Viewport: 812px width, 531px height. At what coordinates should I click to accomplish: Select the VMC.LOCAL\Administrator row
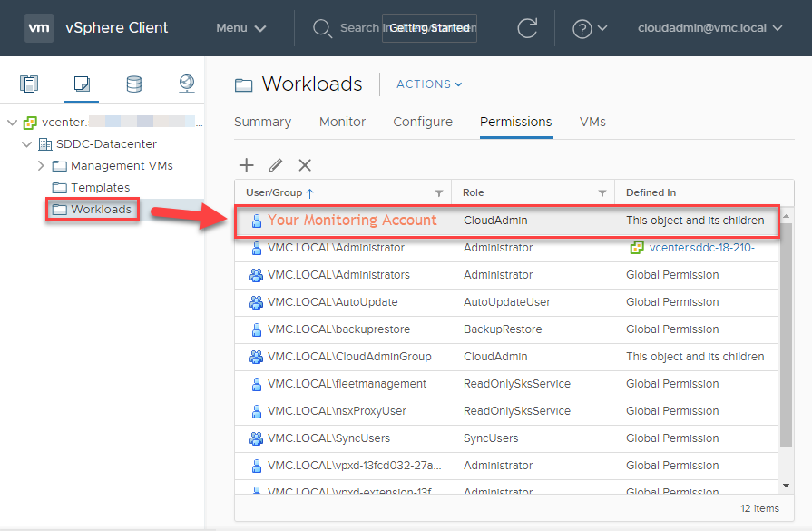(x=506, y=248)
